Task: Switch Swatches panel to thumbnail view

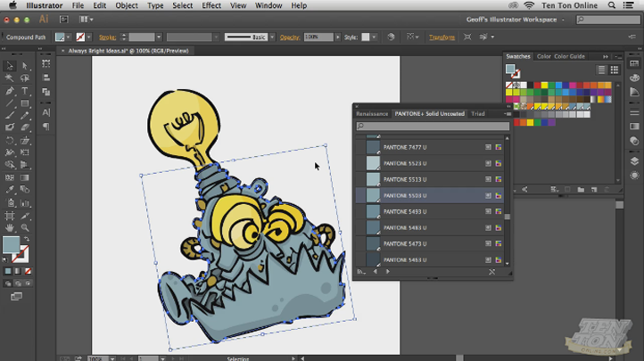Action: click(615, 70)
